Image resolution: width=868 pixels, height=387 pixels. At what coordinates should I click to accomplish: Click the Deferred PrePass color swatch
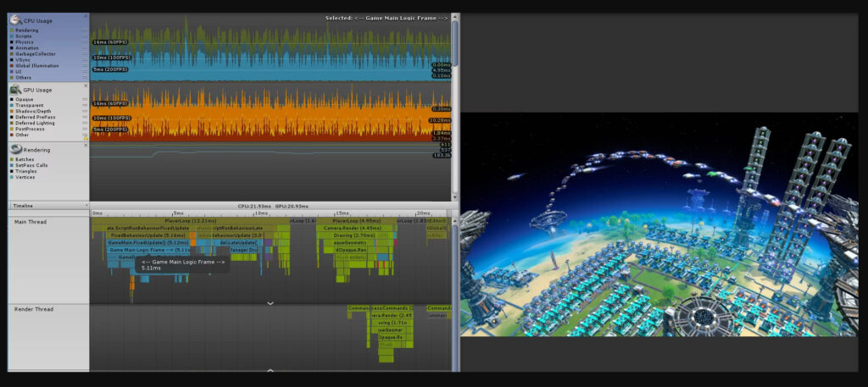pos(12,117)
